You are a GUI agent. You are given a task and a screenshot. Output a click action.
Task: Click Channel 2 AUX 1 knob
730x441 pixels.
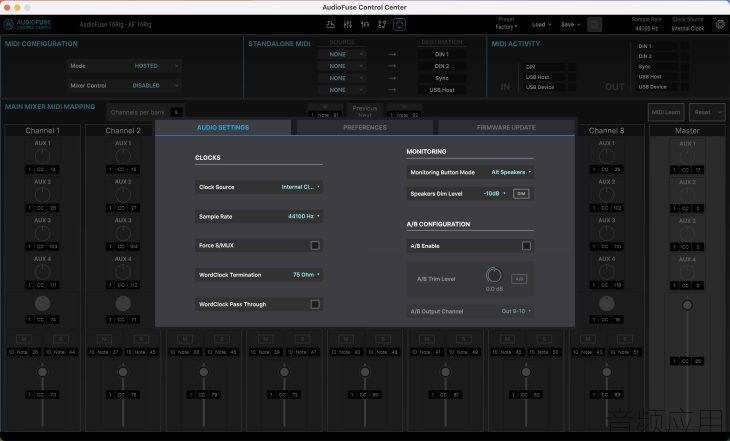click(x=123, y=156)
